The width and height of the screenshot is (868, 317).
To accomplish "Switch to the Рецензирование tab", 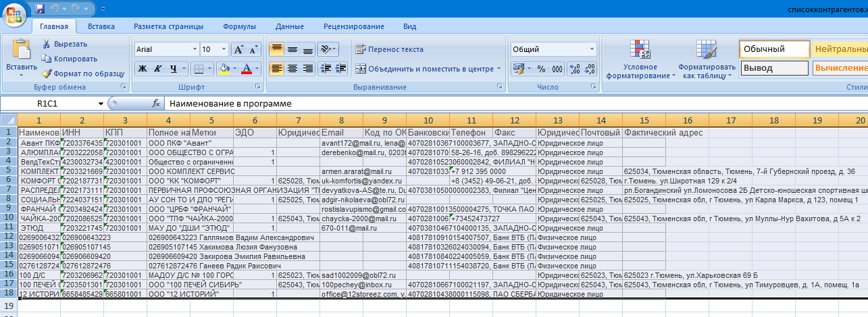I will coord(353,26).
